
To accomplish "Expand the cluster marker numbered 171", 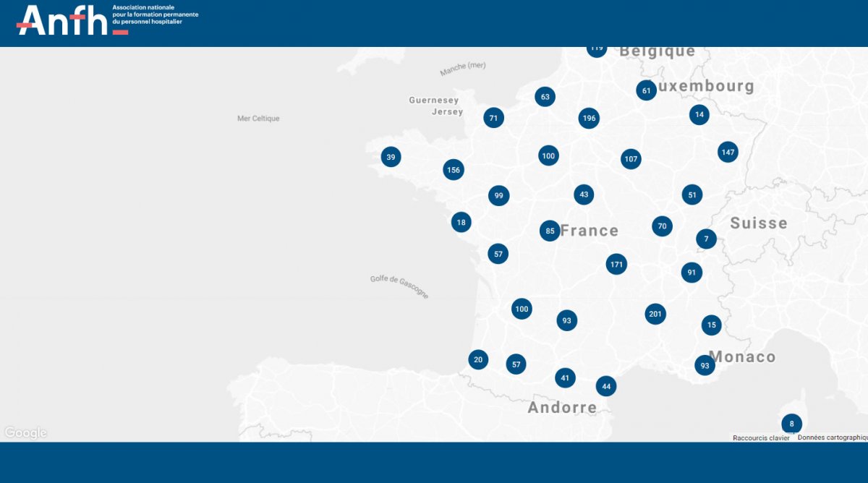I will click(x=616, y=265).
